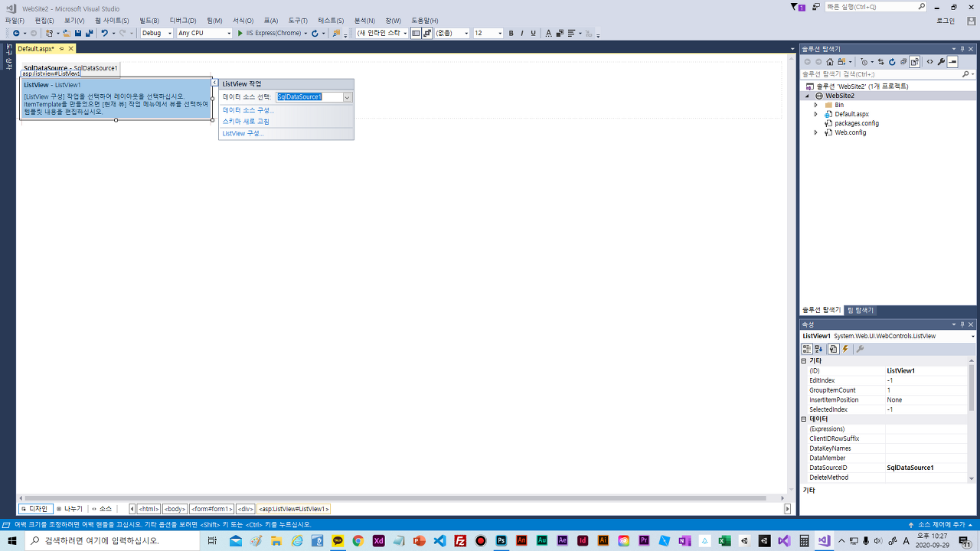The width and height of the screenshot is (980, 551).
Task: Switch to 디자인 view
Action: 35,509
